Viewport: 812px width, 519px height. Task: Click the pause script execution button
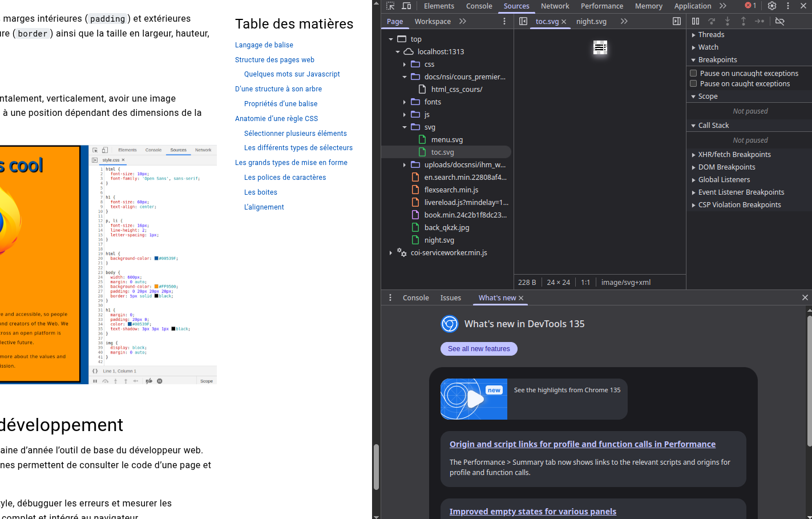[696, 21]
